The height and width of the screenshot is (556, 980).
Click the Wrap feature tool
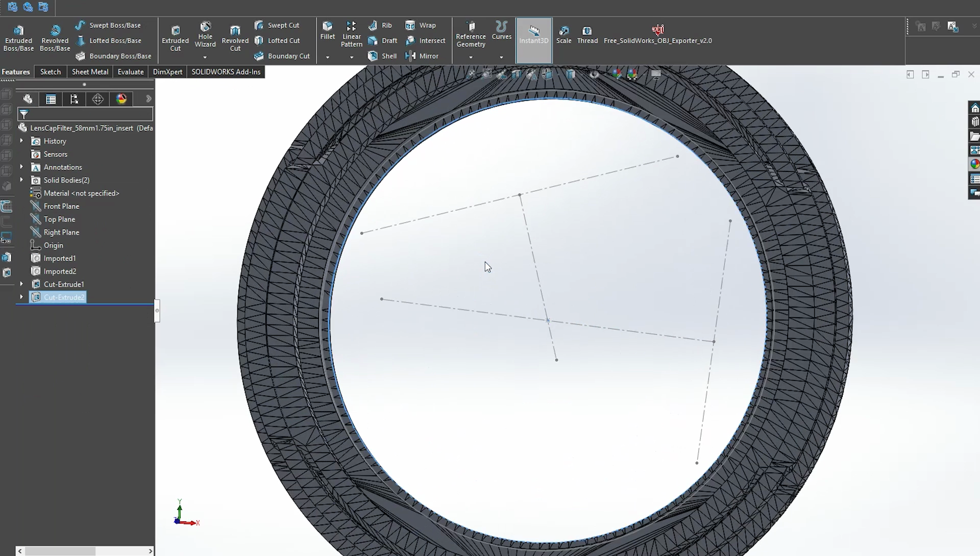point(420,25)
